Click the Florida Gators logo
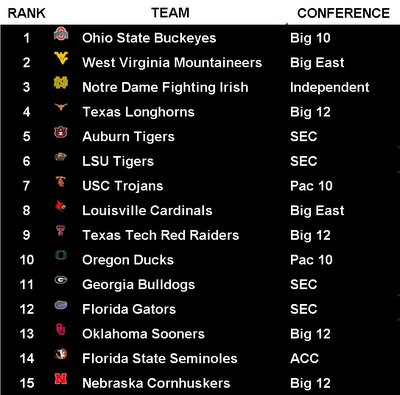This screenshot has width=400, height=395. (61, 305)
